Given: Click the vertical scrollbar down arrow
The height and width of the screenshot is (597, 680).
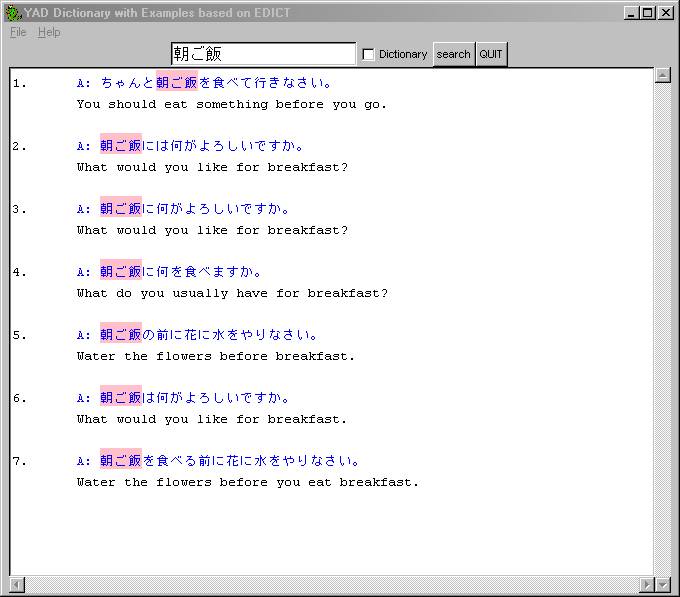Looking at the screenshot, I should click(x=663, y=585).
